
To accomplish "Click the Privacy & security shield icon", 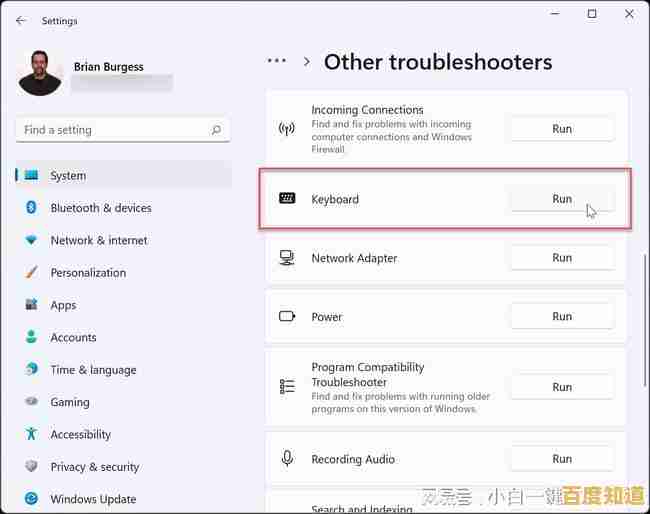I will tap(31, 467).
